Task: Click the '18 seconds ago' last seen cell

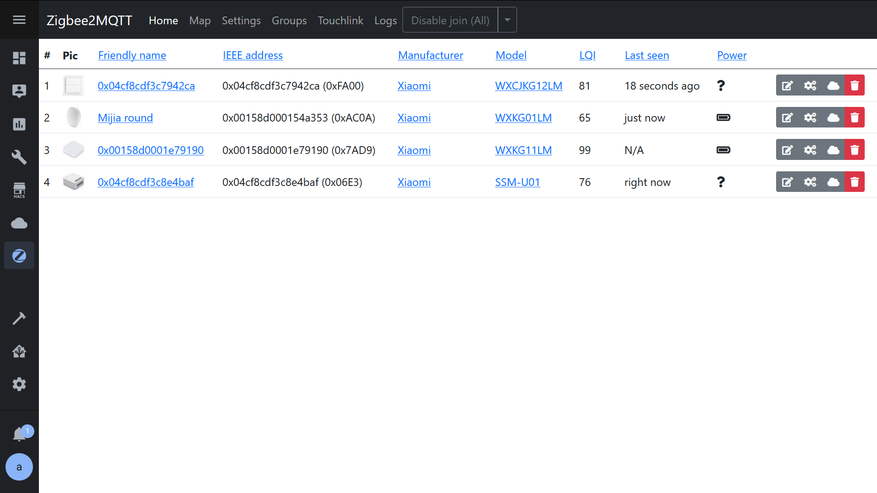Action: (662, 86)
